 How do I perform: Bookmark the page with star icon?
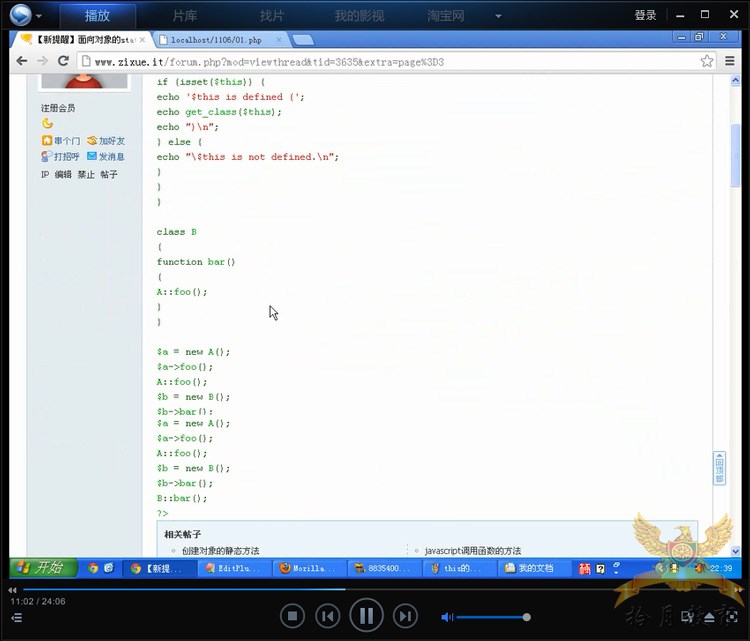(x=706, y=61)
